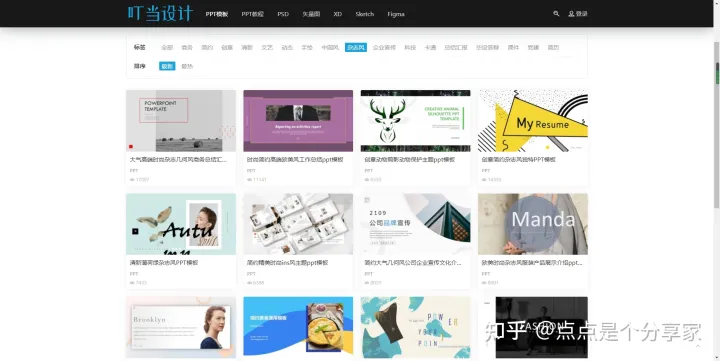The width and height of the screenshot is (720, 361).
Task: Select the 动态 tag filter
Action: [x=287, y=47]
